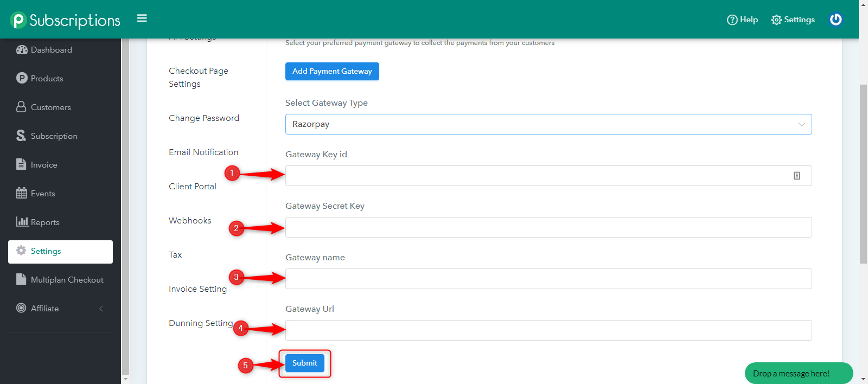Open Affiliate in the sidebar
This screenshot has height=384, width=868.
60,309
